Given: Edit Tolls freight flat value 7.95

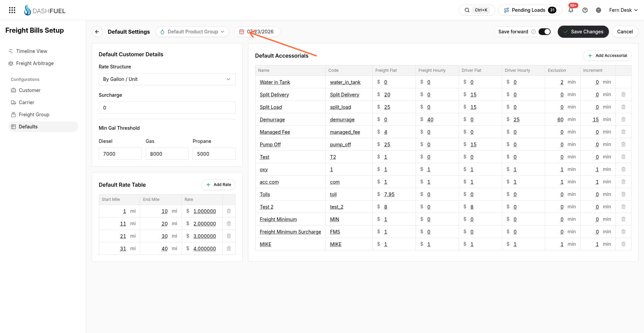Looking at the screenshot, I should pyautogui.click(x=389, y=194).
